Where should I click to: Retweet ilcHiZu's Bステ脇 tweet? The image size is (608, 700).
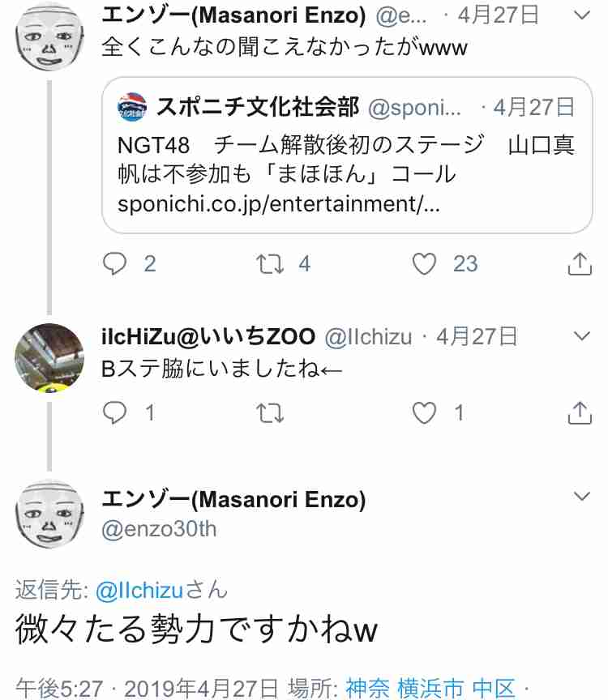[270, 412]
